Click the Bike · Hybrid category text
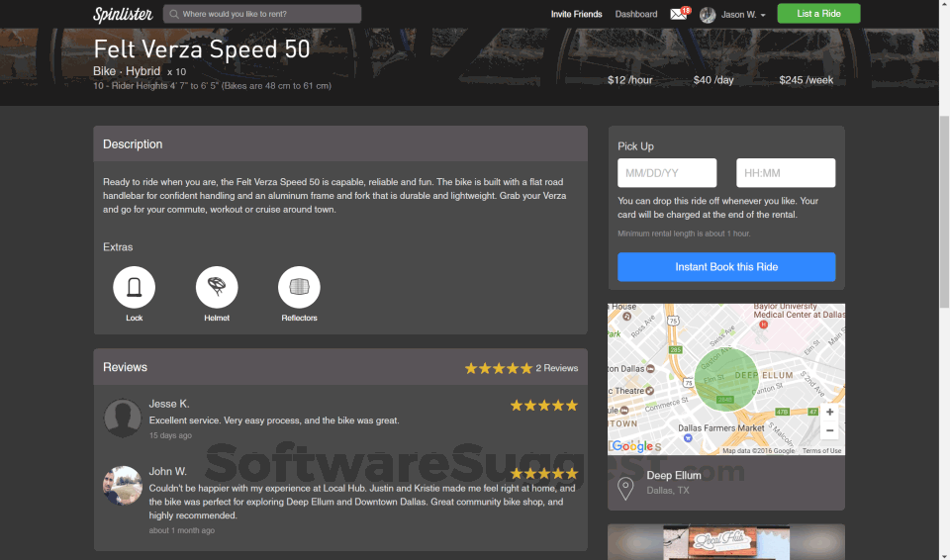 pos(127,71)
